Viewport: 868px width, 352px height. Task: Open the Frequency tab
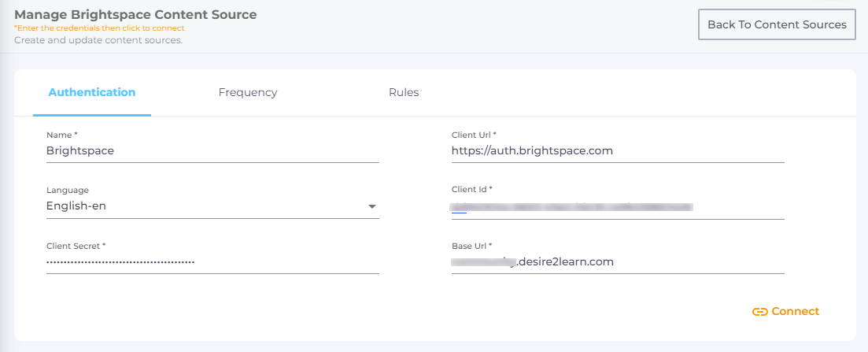pyautogui.click(x=248, y=92)
